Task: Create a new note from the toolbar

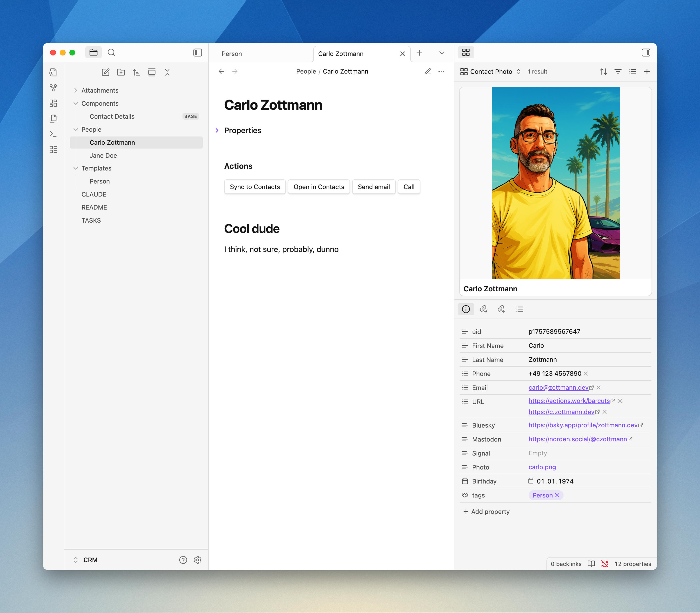Action: 106,72
